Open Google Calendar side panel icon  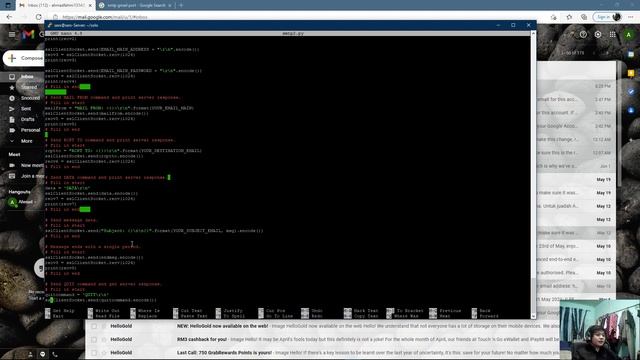(631, 54)
